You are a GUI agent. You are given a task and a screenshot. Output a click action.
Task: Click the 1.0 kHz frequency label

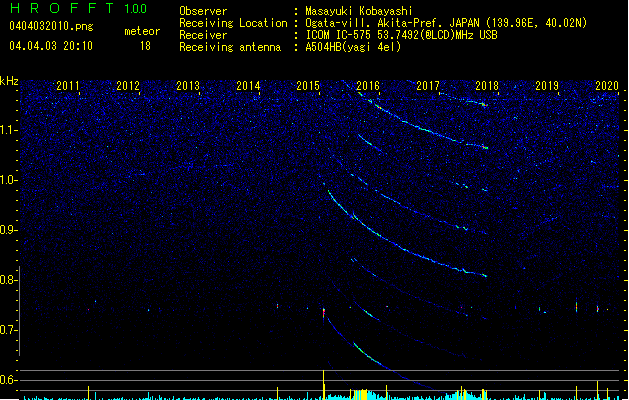pos(9,180)
